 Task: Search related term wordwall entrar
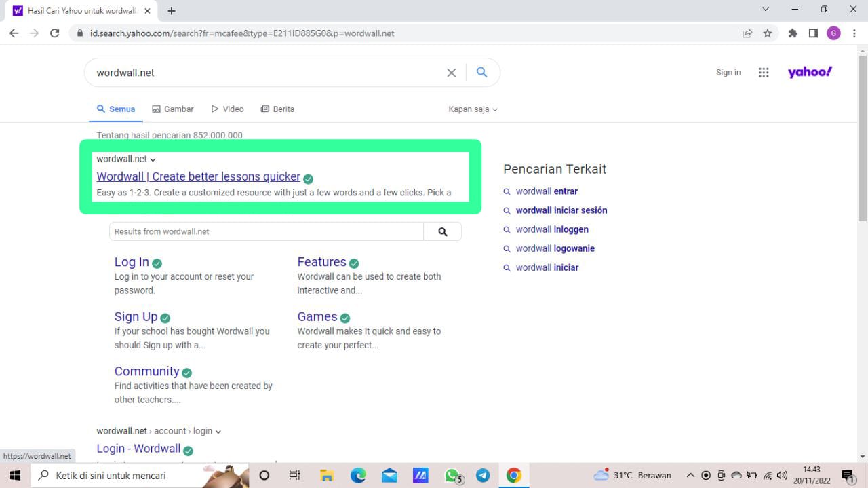[x=547, y=191]
